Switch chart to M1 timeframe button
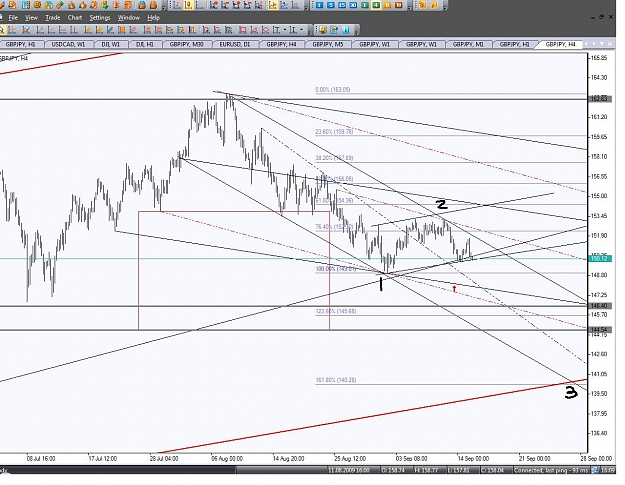Screen dimensions: 625x485 (319, 5)
